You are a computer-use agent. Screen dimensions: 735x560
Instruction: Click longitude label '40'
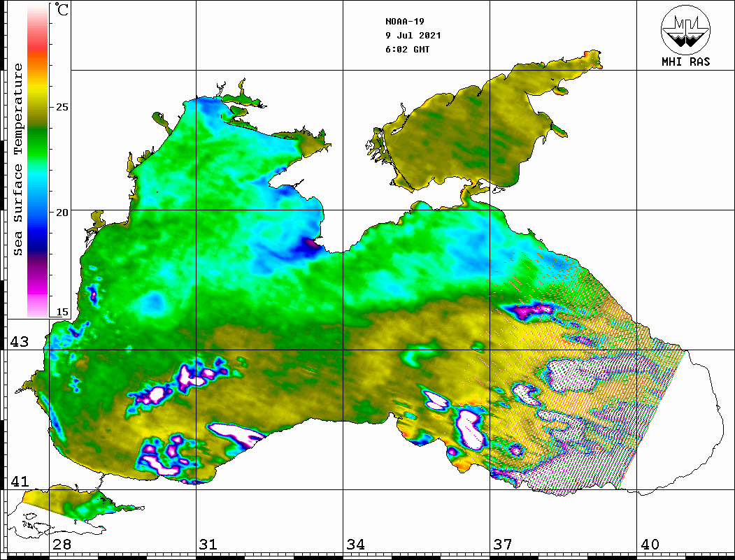click(x=650, y=544)
